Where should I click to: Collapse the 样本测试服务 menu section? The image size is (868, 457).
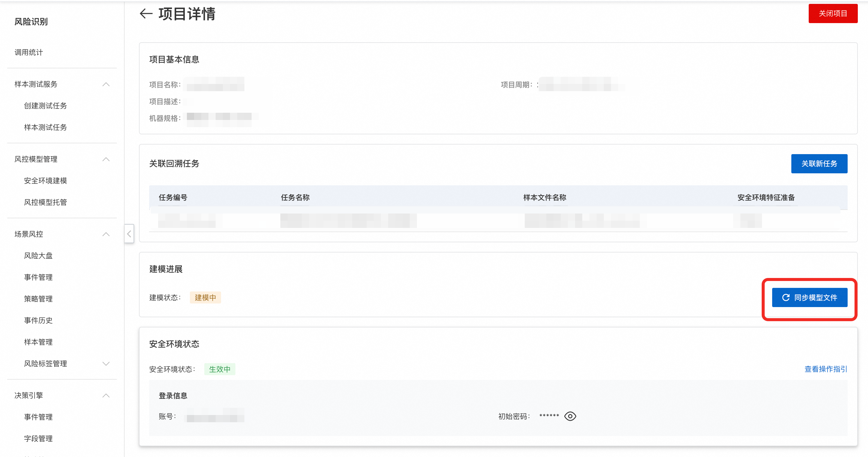tap(106, 84)
